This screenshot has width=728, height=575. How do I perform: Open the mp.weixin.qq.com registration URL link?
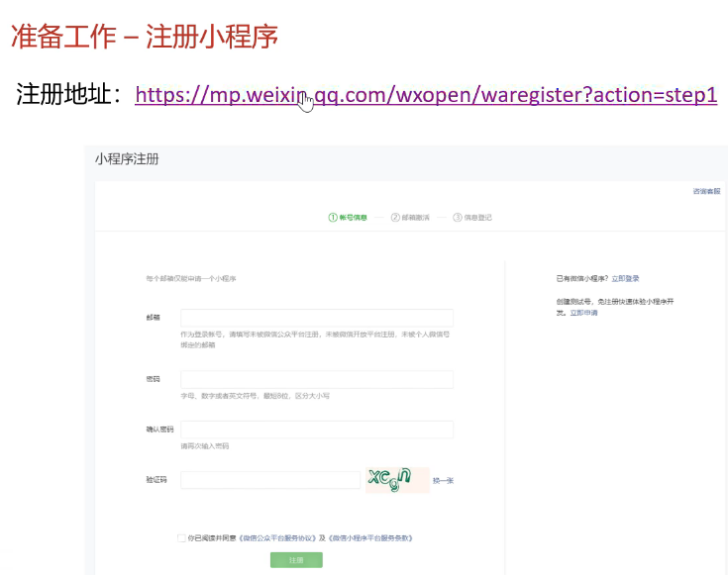point(426,95)
